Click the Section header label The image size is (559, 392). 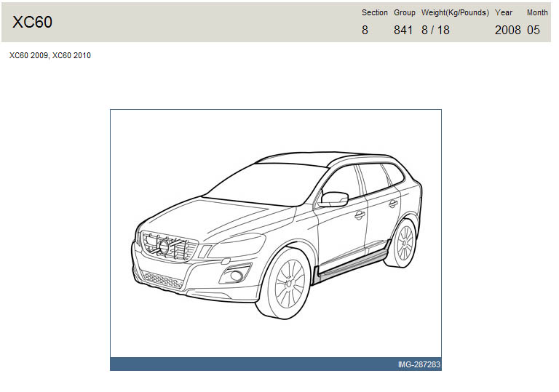[374, 12]
